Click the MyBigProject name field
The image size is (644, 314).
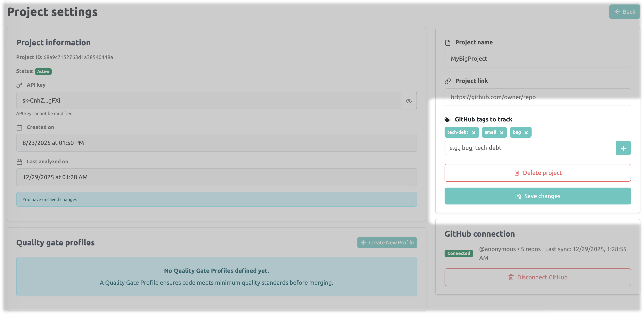[538, 59]
